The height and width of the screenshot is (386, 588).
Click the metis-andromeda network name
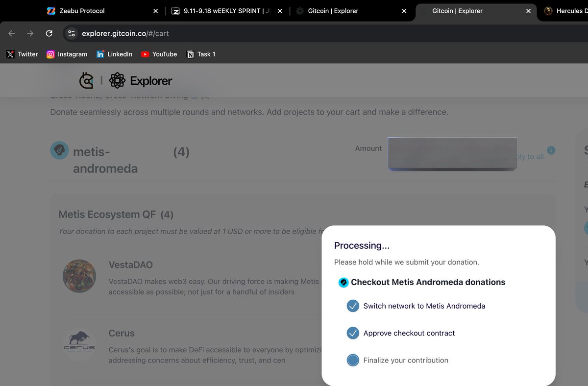point(105,160)
